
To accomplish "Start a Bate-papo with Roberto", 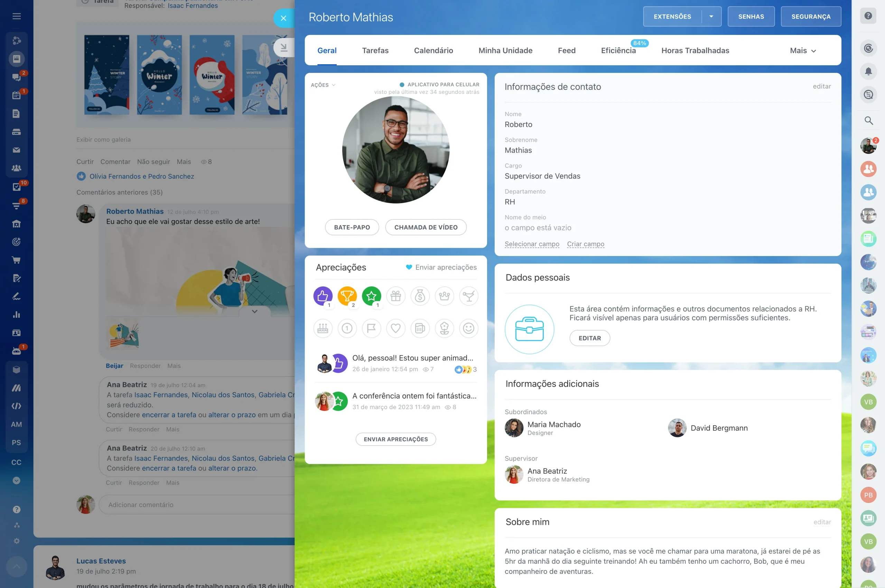I will coord(352,227).
